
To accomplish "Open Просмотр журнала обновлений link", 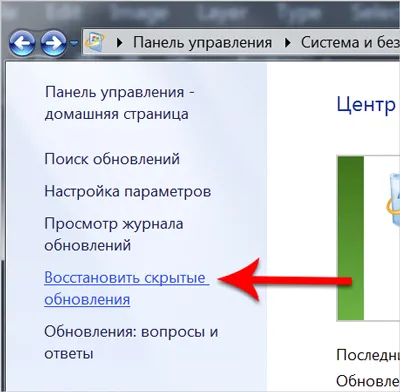I will pyautogui.click(x=114, y=235).
